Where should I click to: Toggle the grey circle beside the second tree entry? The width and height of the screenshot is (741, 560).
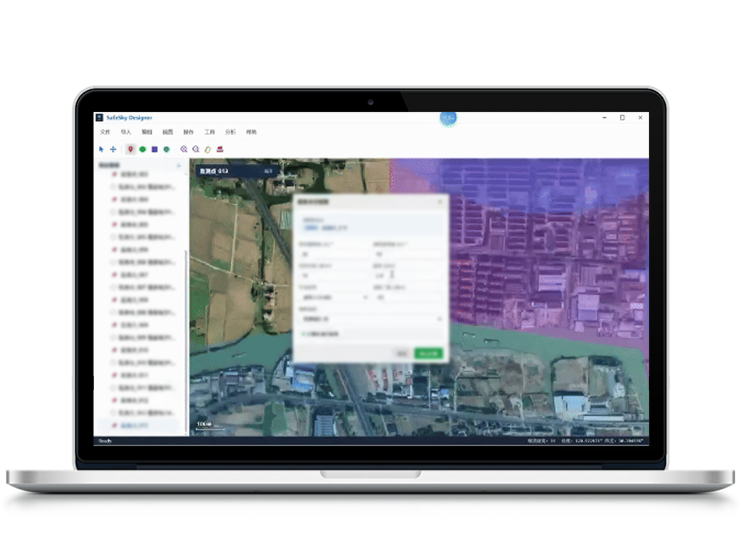(113, 187)
